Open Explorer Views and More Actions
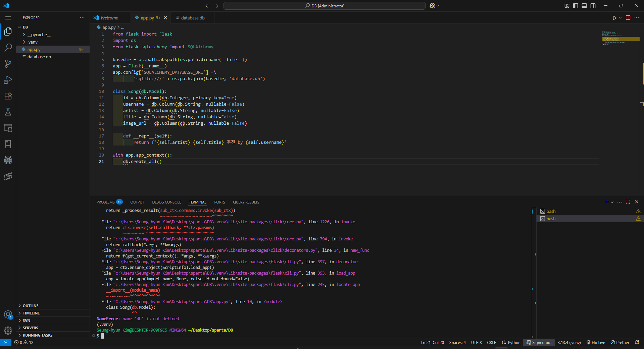The image size is (644, 349). [82, 18]
